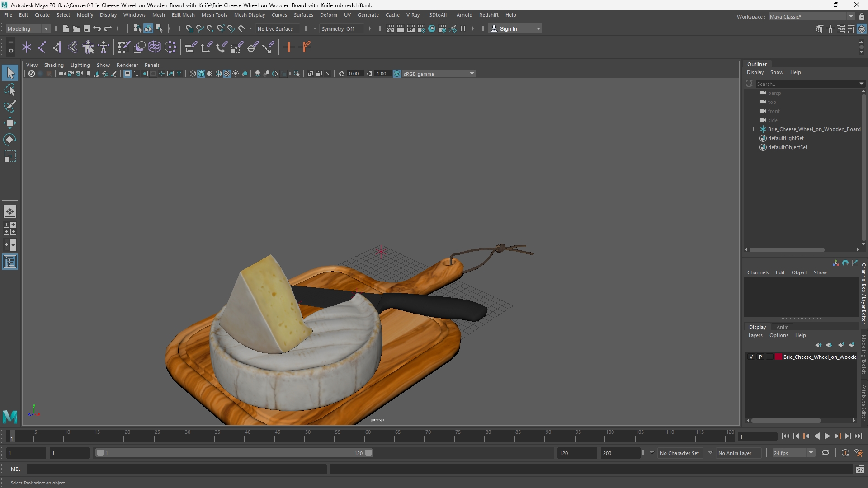Click the Undo arrow icon

click(x=97, y=28)
